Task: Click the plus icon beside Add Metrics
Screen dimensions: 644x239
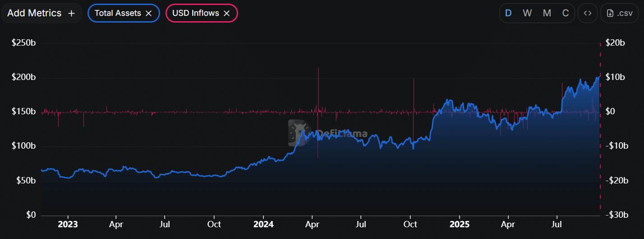Action: point(71,13)
